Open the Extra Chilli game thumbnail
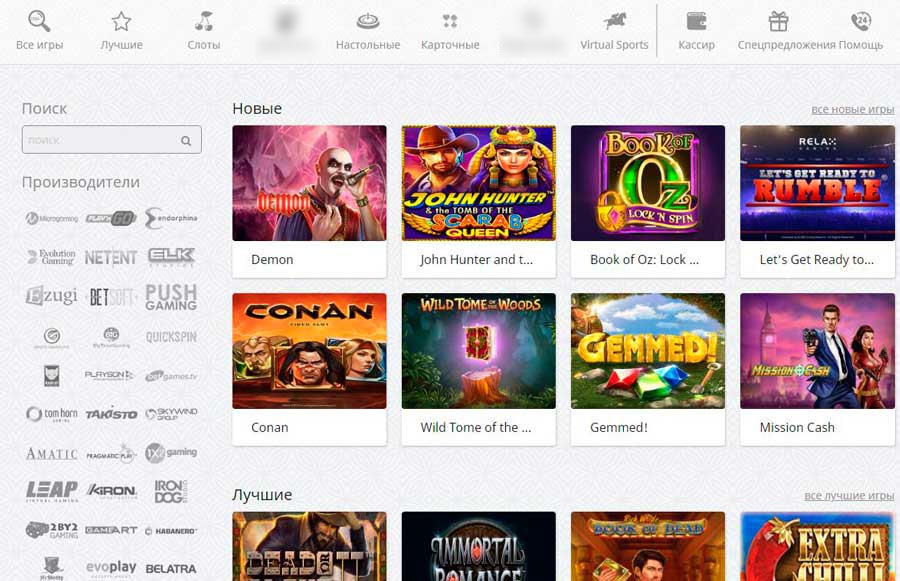Viewport: 900px width, 581px height. (x=817, y=547)
